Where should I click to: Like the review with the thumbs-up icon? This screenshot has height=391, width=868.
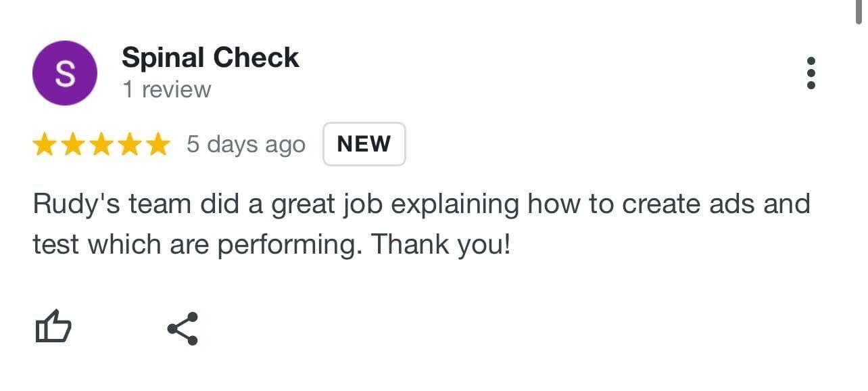pyautogui.click(x=53, y=328)
